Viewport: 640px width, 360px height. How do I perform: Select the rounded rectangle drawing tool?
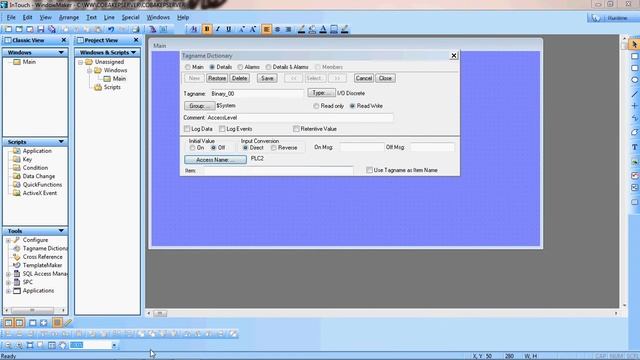pos(634,68)
